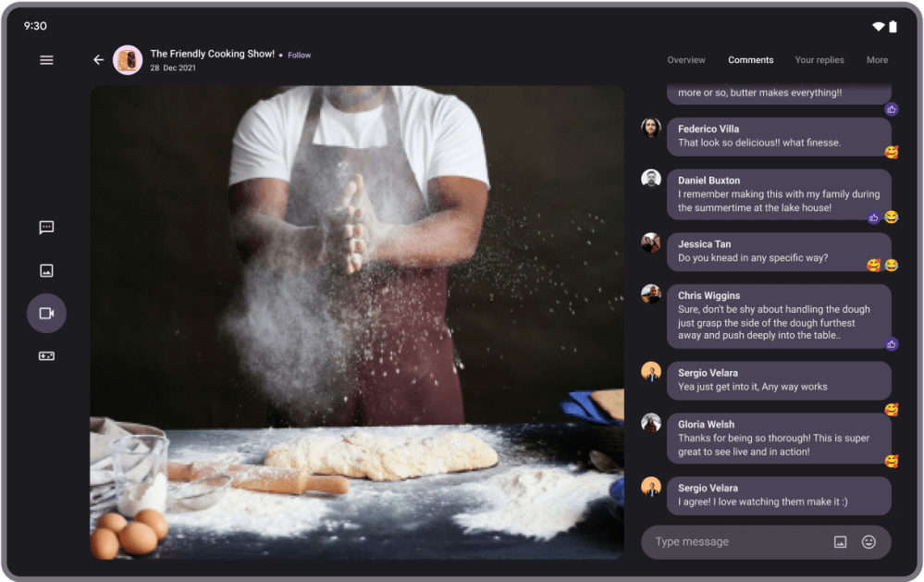
Task: Toggle thumbs-up reaction on Daniel Buxton's comment
Action: pos(874,217)
